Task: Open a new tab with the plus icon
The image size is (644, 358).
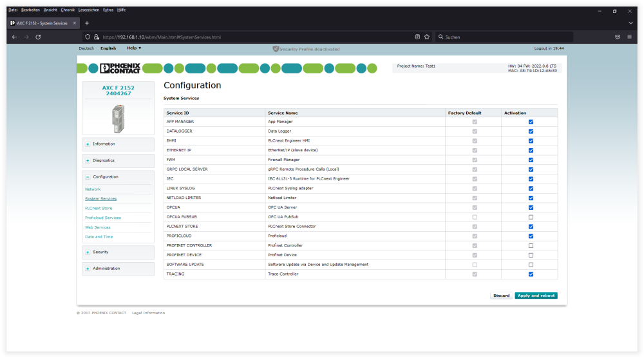Action: pos(87,23)
